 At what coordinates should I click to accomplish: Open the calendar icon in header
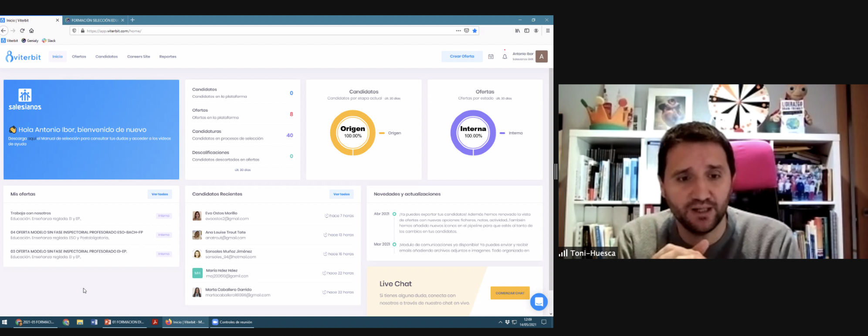pyautogui.click(x=491, y=57)
